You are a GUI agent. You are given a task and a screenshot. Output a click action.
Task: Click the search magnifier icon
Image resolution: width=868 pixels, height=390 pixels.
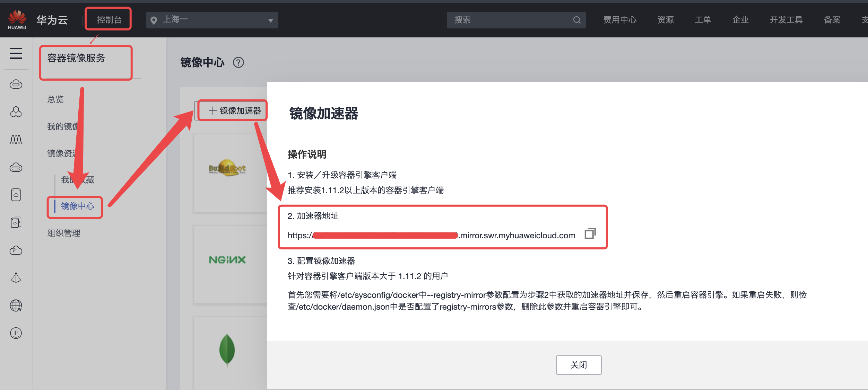577,20
